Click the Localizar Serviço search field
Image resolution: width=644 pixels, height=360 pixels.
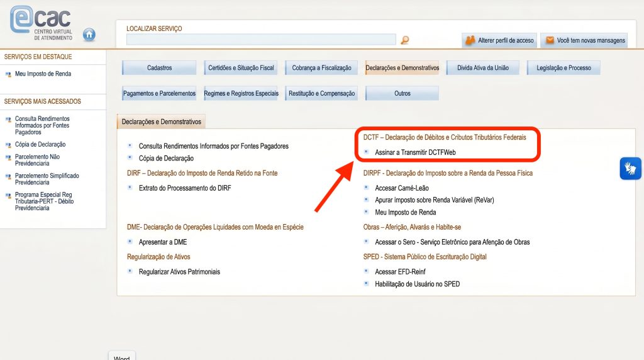(261, 40)
